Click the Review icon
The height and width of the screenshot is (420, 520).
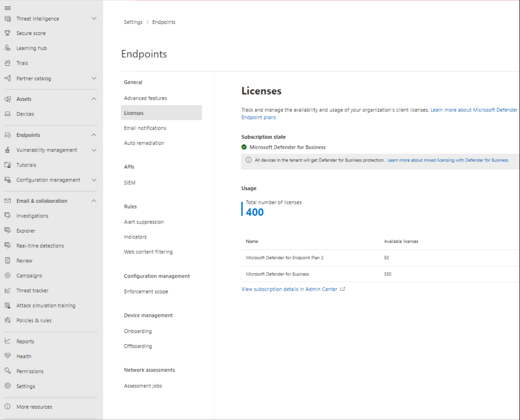pyautogui.click(x=8, y=260)
